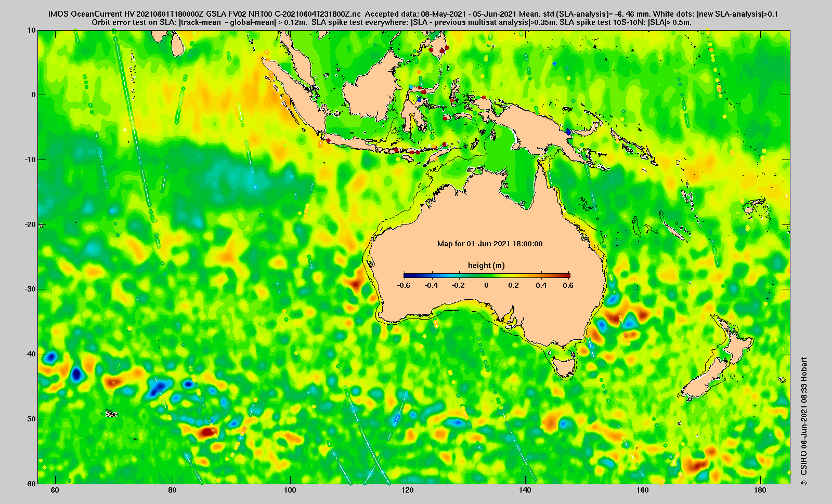Select the 'Map for 01-Jun-2021 18:00:00' label
The height and width of the screenshot is (504, 832).
(490, 244)
